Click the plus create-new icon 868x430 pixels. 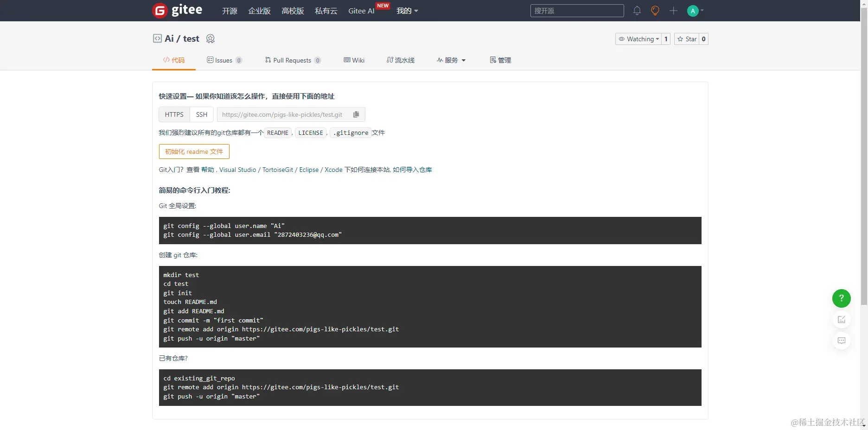tap(673, 11)
